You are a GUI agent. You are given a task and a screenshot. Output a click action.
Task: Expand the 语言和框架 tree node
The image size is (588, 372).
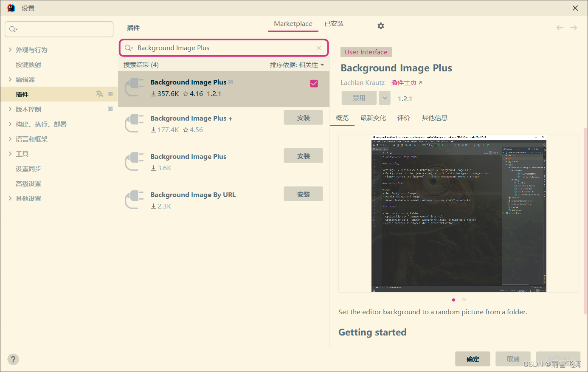pos(10,139)
